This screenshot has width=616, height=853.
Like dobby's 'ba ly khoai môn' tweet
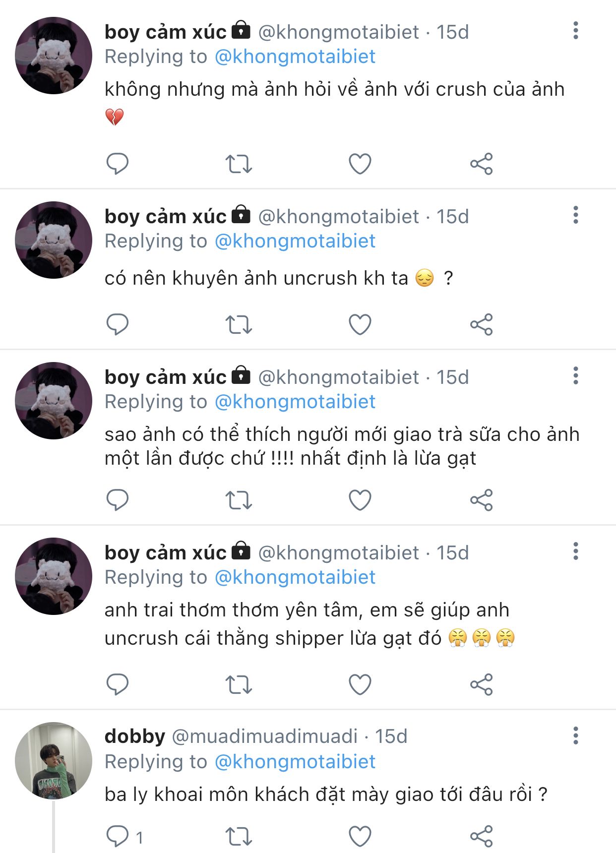[360, 837]
